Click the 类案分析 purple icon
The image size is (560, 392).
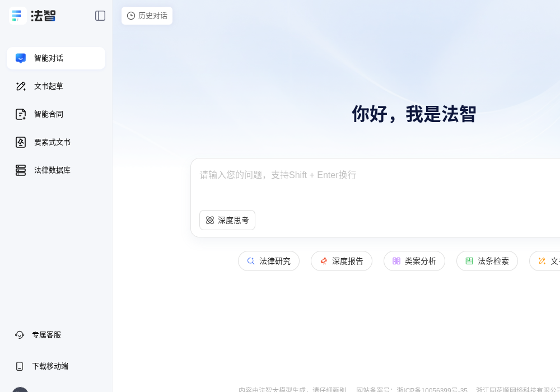pos(396,261)
